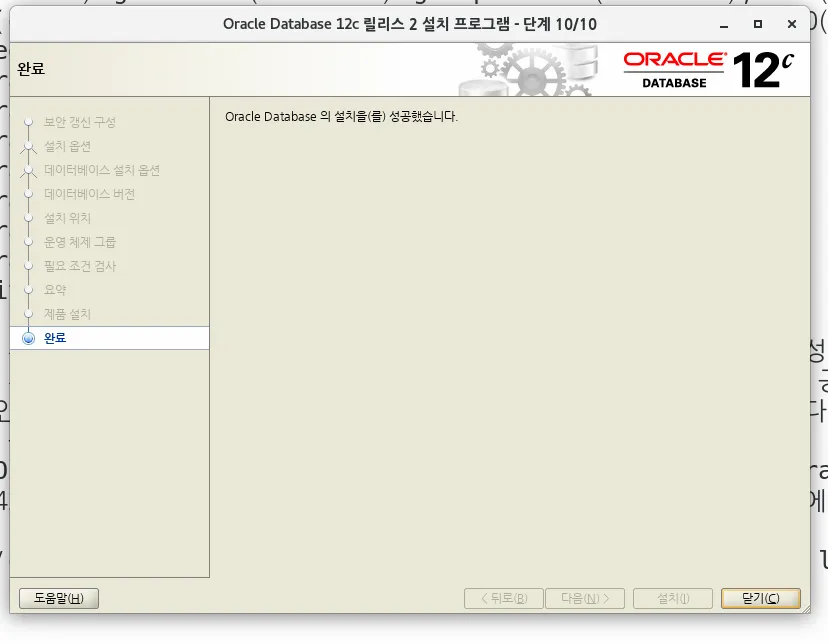Open help with 도움말(H) button
The height and width of the screenshot is (644, 828).
59,598
